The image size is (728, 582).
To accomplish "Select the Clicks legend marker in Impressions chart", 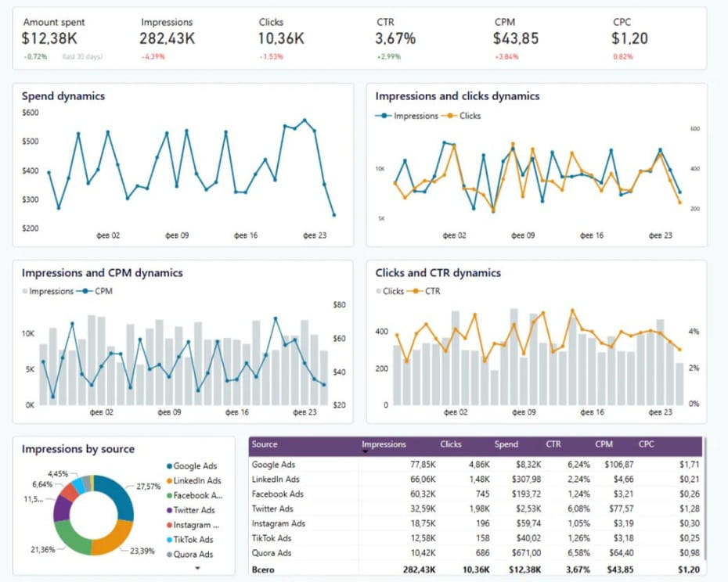I will 449,116.
